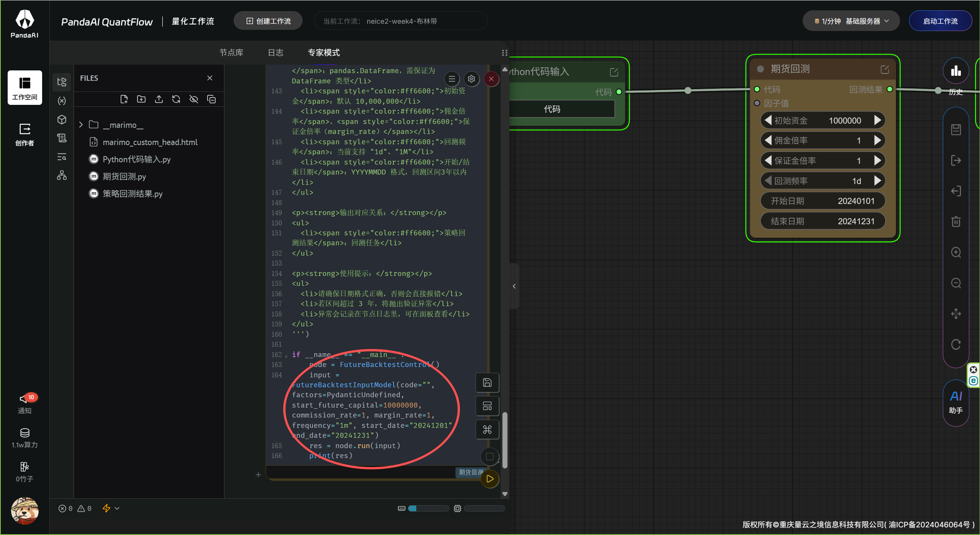Edit the 期货回测 node

point(885,69)
